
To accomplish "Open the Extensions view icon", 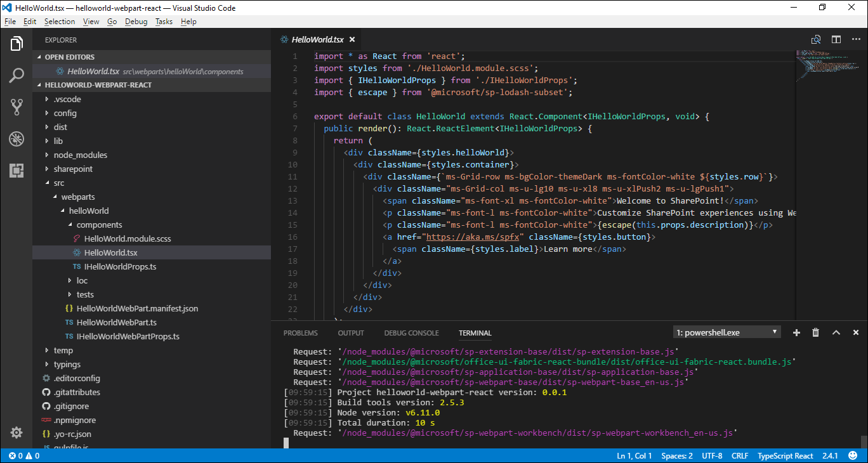I will (16, 170).
